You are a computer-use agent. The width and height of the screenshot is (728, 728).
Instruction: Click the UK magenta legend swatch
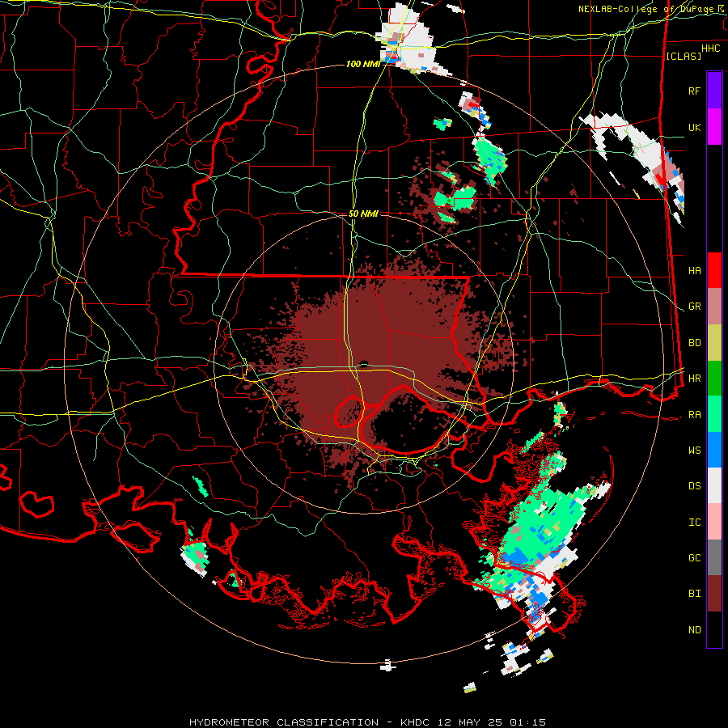click(714, 126)
